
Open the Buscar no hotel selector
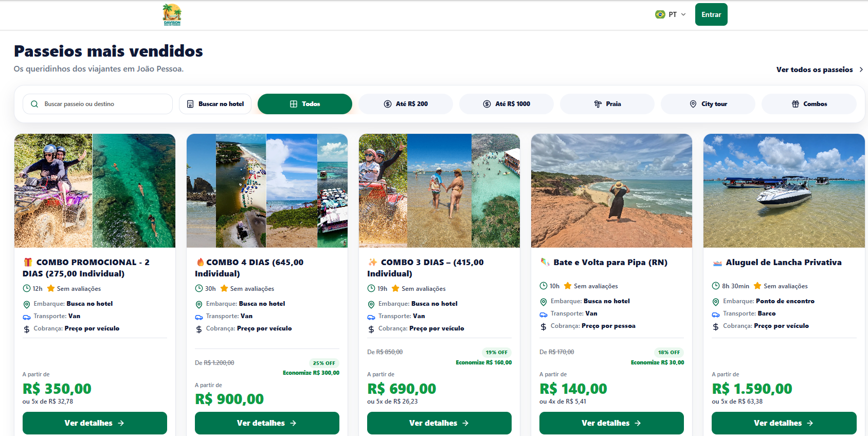click(215, 104)
